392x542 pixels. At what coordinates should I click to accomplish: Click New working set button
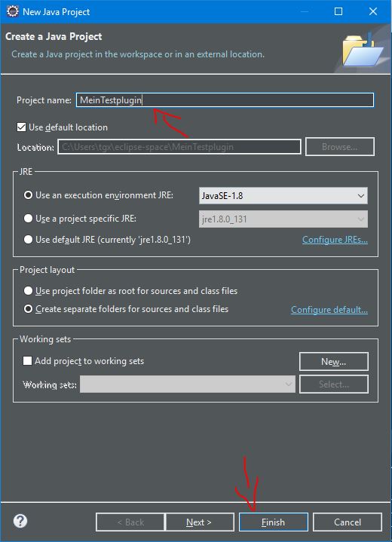334,362
